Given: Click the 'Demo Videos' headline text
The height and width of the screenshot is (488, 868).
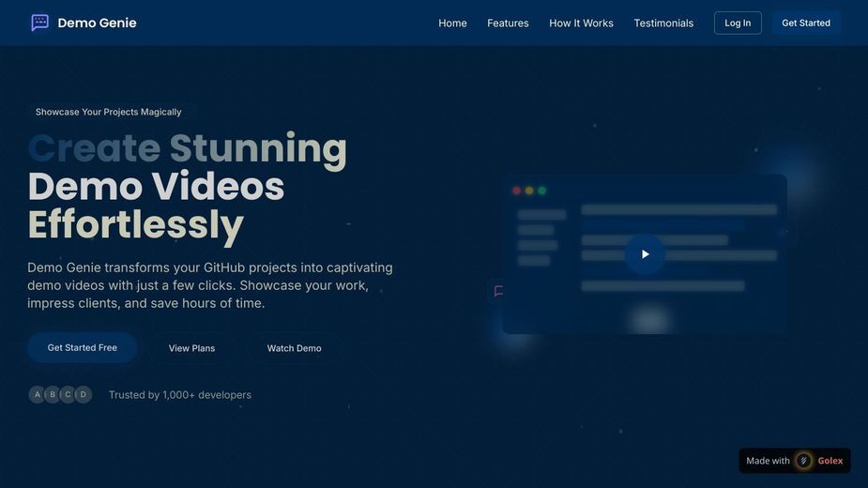Looking at the screenshot, I should [156, 186].
